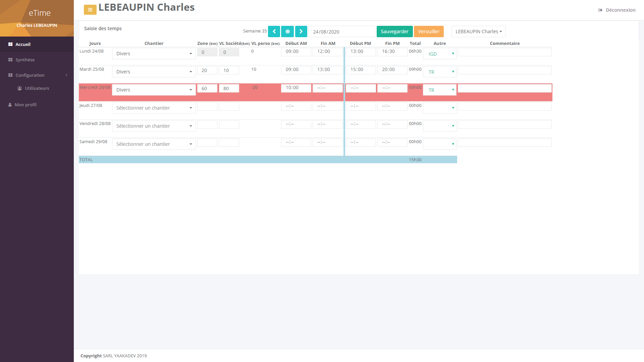Open Accueil in the sidebar
644x362 pixels.
point(23,44)
